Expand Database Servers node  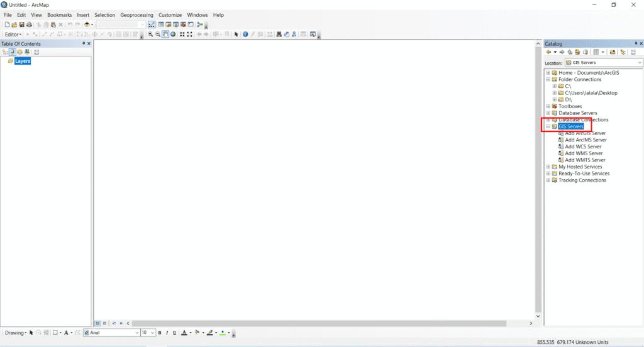pyautogui.click(x=548, y=113)
